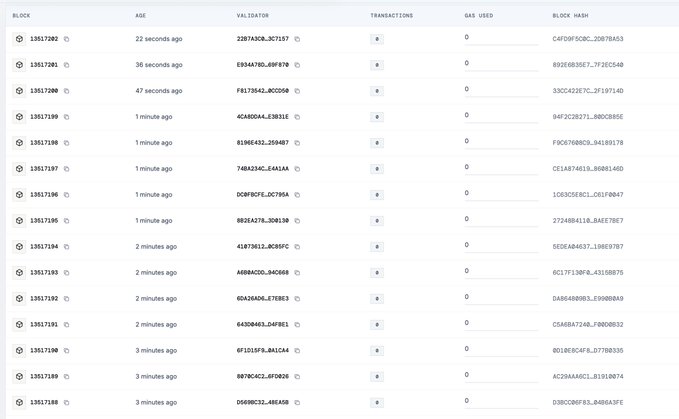Click gas used bar for block 13517190

501,356
